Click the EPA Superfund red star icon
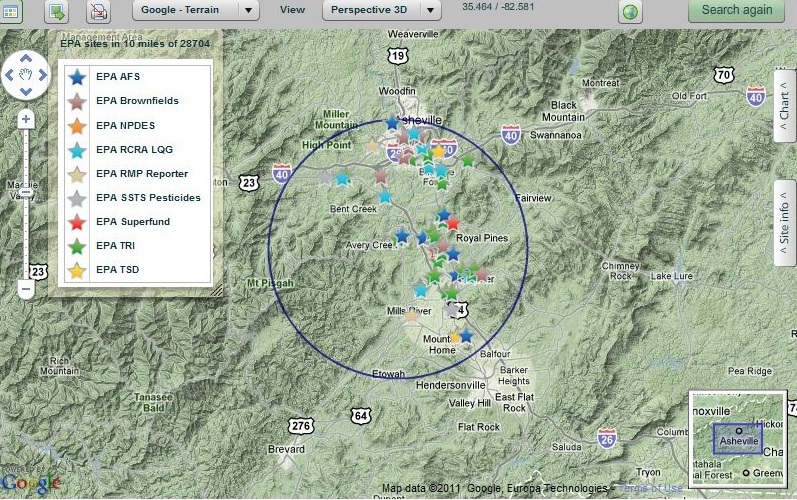This screenshot has height=500, width=797. pos(77,222)
